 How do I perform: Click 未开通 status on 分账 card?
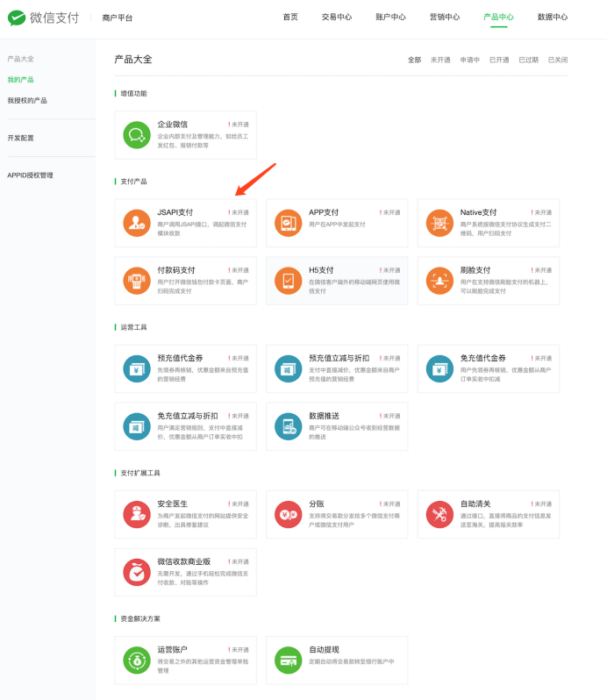(x=390, y=504)
